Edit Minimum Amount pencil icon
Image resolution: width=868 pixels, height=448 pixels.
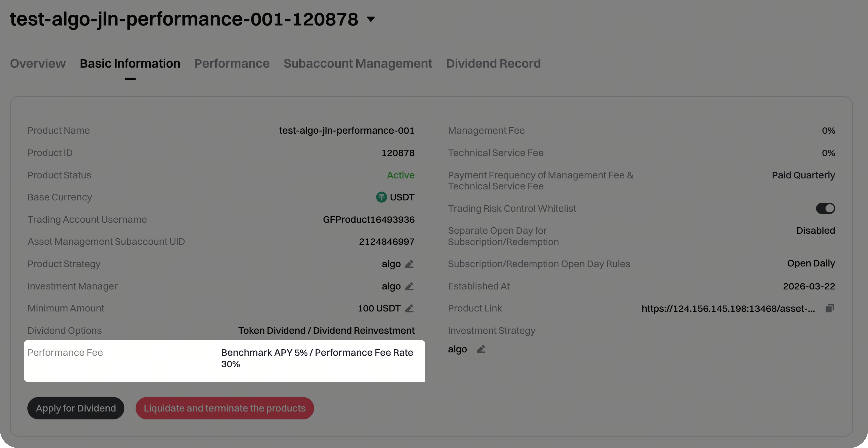[409, 308]
